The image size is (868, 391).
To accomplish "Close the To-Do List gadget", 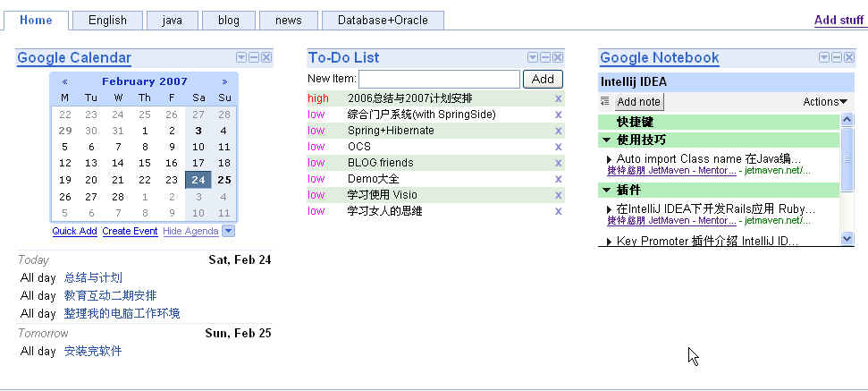I will point(558,57).
